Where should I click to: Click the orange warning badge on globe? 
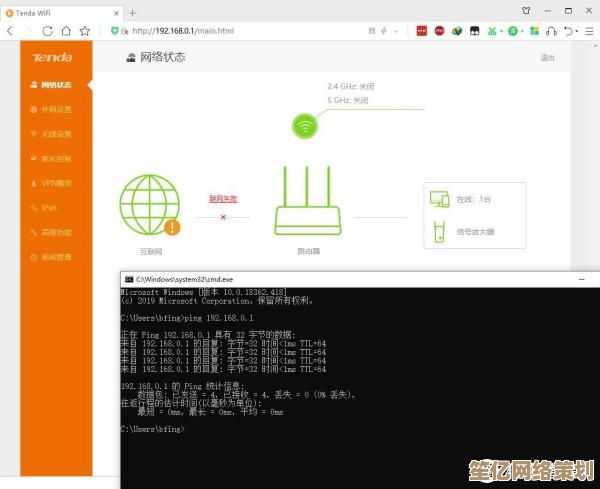click(172, 227)
